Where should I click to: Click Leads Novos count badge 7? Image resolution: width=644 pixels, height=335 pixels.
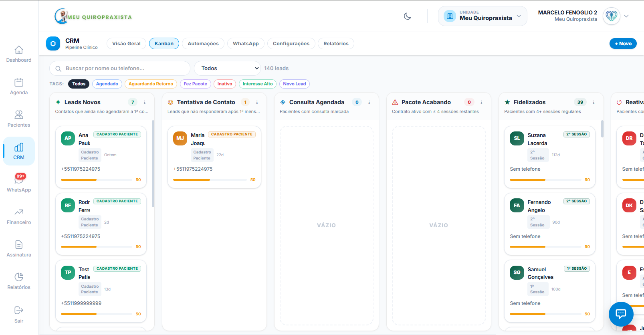133,102
